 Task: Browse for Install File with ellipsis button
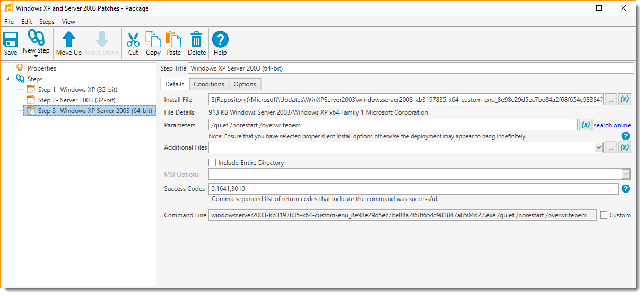(611, 99)
